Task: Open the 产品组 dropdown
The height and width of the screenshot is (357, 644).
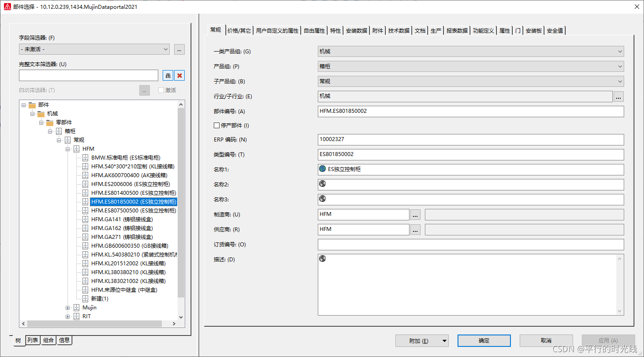Action: point(620,67)
